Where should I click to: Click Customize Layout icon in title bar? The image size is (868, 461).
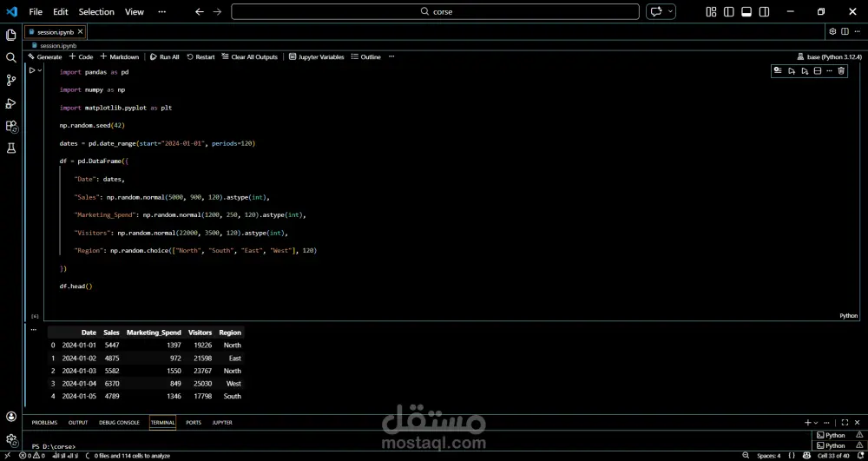[x=712, y=11]
